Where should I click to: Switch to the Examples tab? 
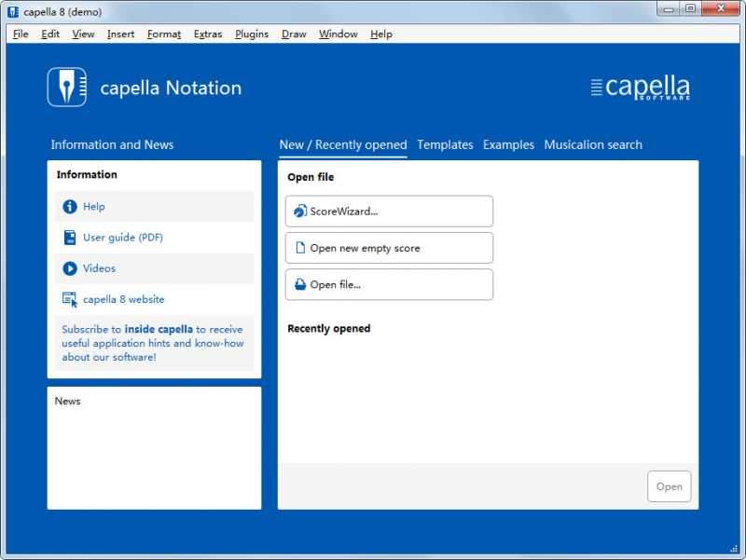[x=508, y=144]
